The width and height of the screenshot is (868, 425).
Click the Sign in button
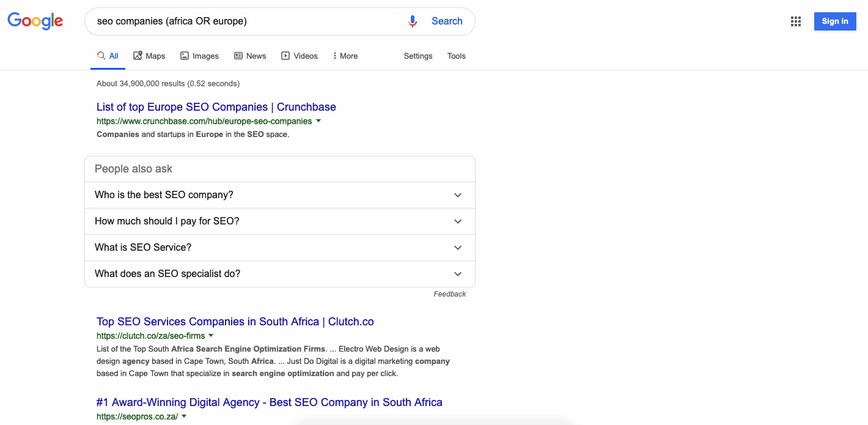pyautogui.click(x=835, y=21)
